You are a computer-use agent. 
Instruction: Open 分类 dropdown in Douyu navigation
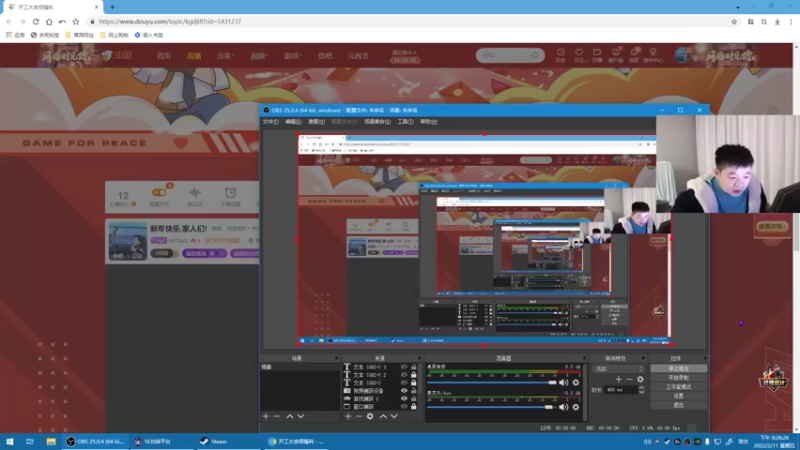click(225, 56)
